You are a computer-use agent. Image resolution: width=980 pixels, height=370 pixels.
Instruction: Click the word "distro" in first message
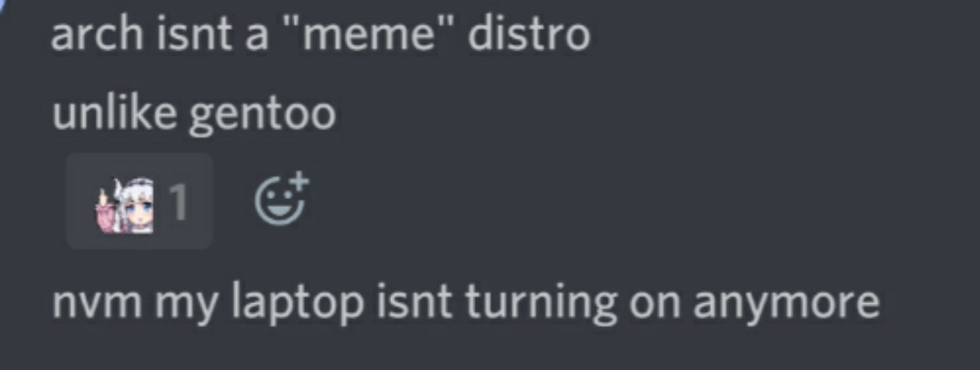coord(529,34)
